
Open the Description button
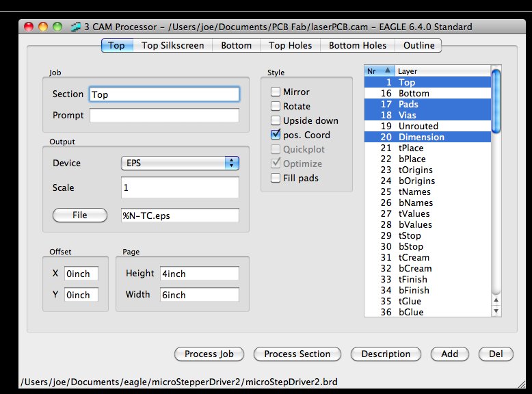386,354
